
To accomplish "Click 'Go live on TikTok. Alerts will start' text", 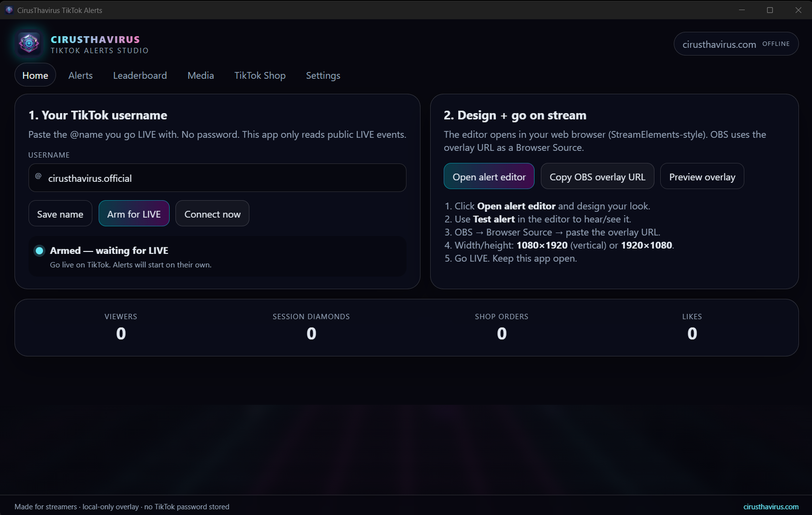I will click(130, 265).
